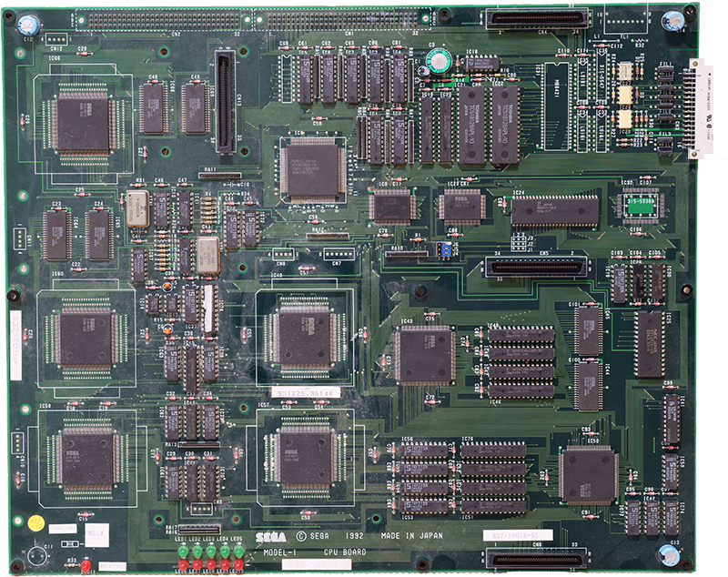728x577 pixels.
Task: Click the empty MB8421 chip footprint
Action: (557, 106)
